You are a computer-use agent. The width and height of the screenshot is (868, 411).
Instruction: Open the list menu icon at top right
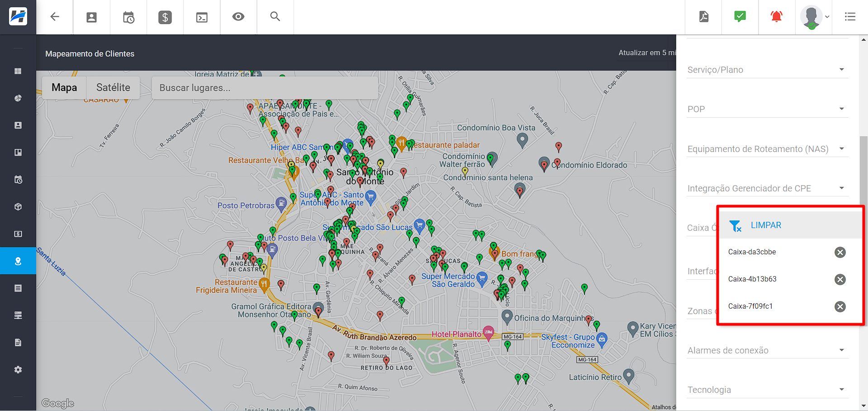(x=850, y=17)
